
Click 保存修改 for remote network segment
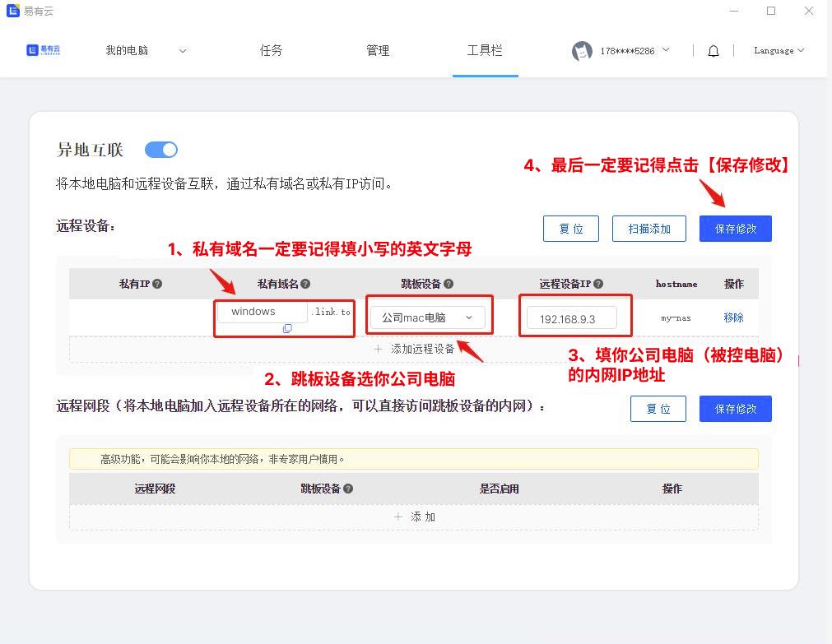click(x=736, y=409)
